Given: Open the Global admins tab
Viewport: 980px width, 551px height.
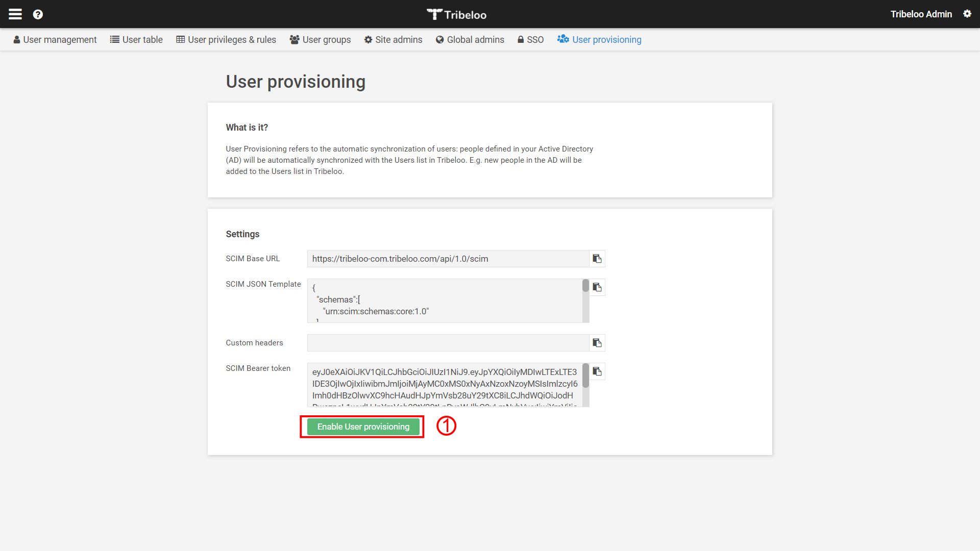Looking at the screenshot, I should coord(470,40).
